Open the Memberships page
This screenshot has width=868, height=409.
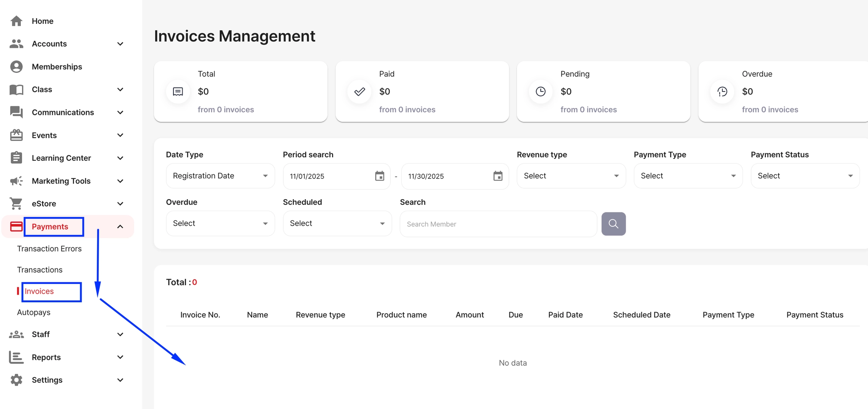click(x=57, y=67)
